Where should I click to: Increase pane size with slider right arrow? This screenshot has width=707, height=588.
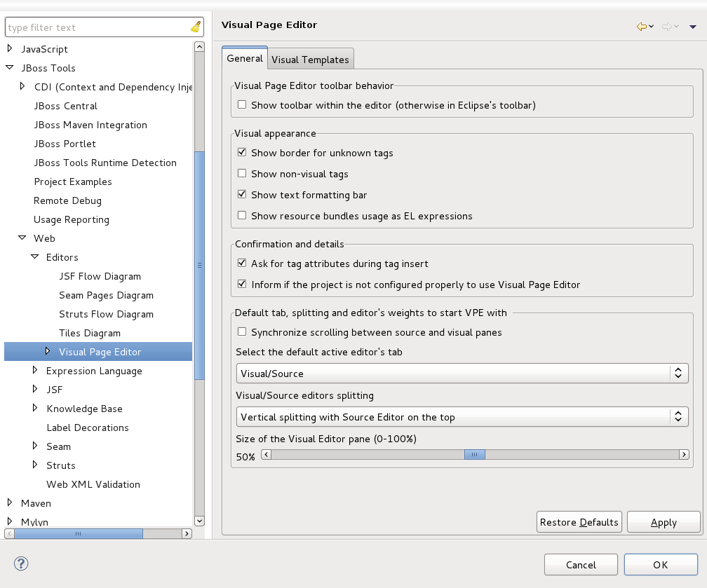[684, 454]
